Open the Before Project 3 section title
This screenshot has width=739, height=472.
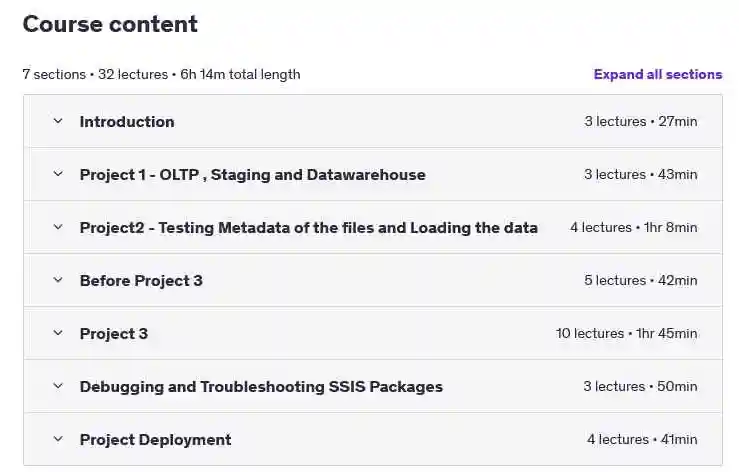click(x=141, y=281)
